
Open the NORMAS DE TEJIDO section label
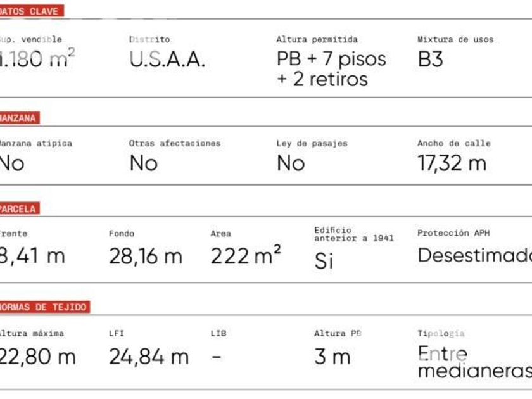pos(44,307)
